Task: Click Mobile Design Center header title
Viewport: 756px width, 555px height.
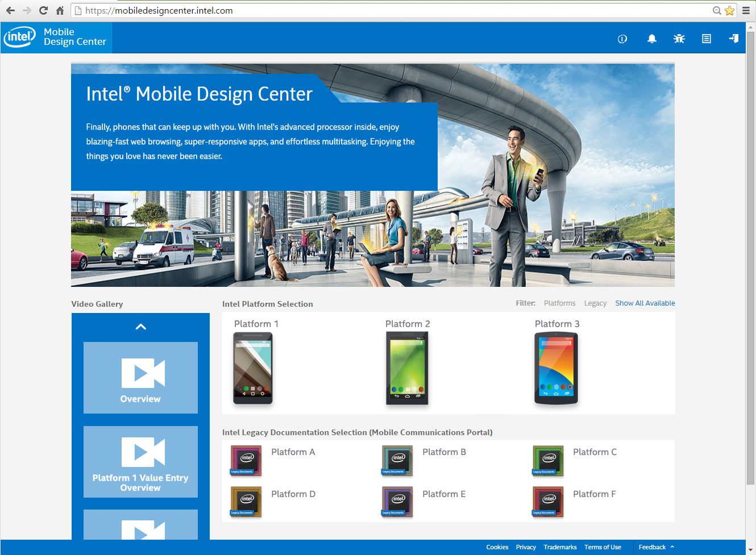Action: pos(74,37)
